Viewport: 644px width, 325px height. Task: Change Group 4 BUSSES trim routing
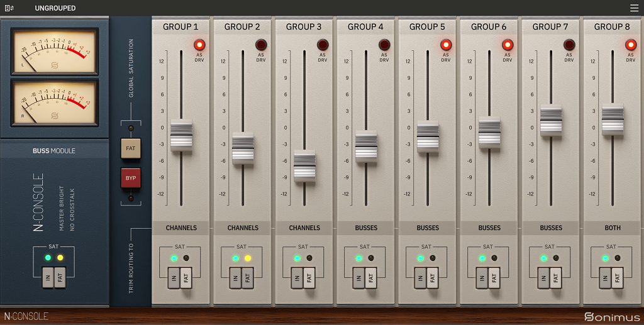pyautogui.click(x=366, y=228)
